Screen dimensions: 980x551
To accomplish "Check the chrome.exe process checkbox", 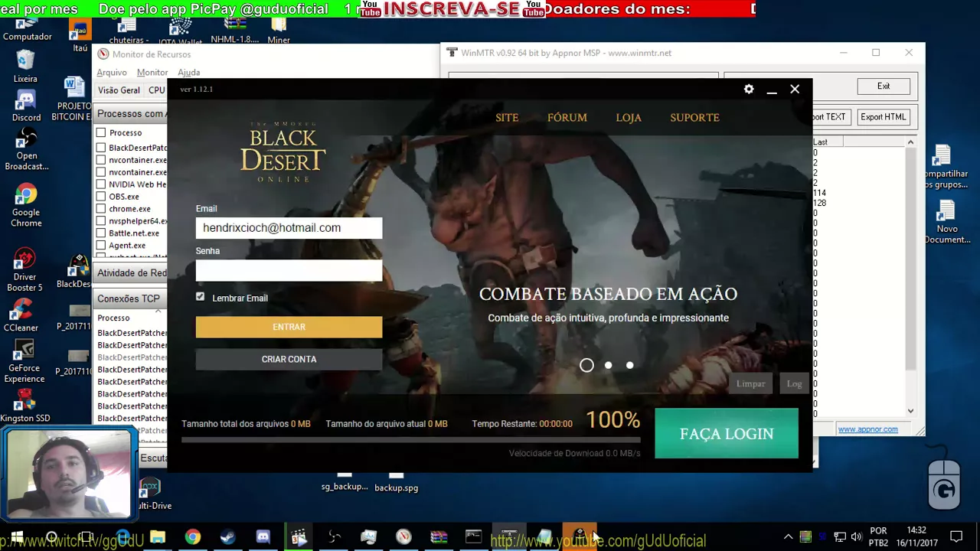I will (x=101, y=209).
